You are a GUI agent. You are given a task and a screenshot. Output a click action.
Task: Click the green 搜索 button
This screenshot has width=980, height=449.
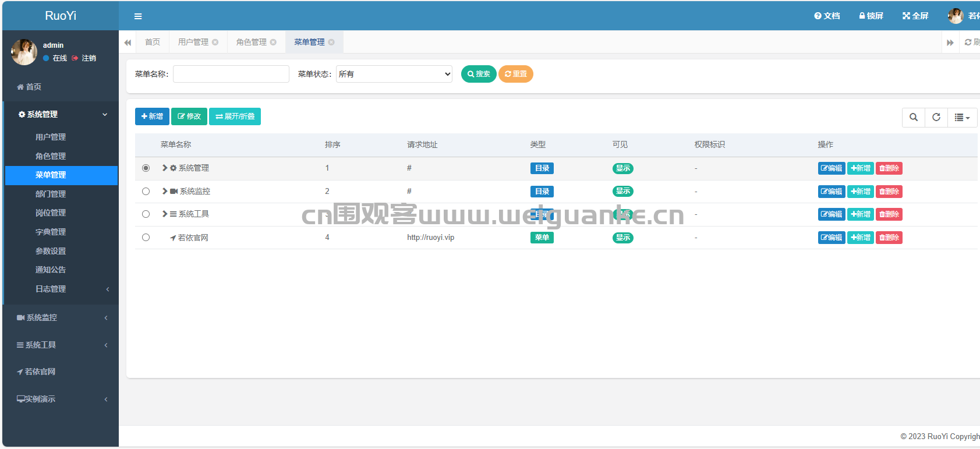[x=479, y=74]
